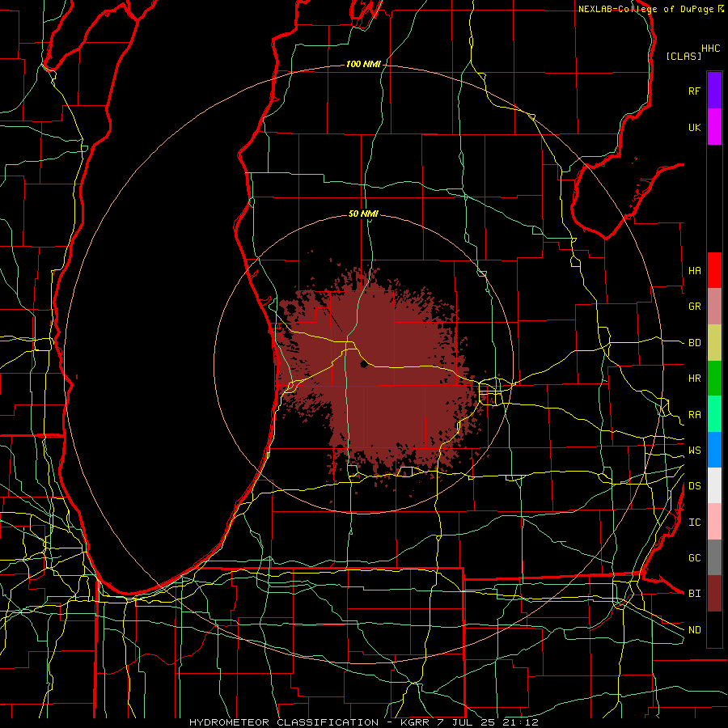This screenshot has width=728, height=728.
Task: Click the '100 NMI' range ring label
Action: click(x=363, y=64)
